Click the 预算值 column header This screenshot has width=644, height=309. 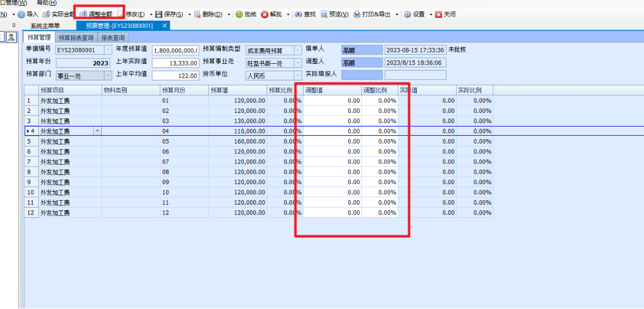(x=238, y=90)
